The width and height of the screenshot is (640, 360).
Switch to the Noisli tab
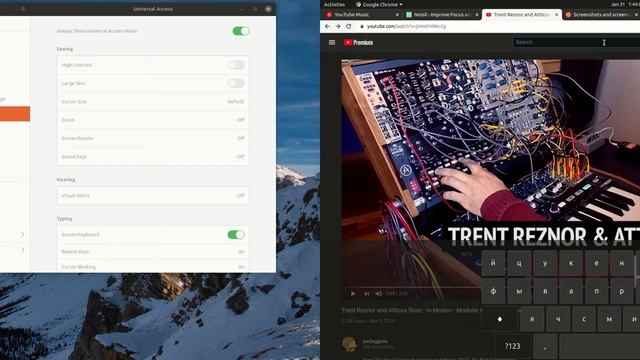pos(442,15)
